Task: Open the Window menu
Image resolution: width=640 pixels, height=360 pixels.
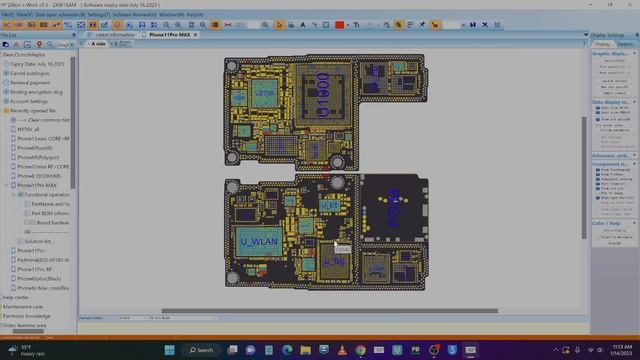Action: [x=171, y=15]
